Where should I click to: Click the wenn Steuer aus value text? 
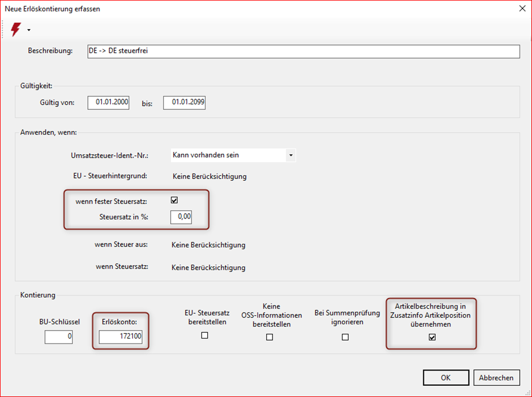(208, 245)
